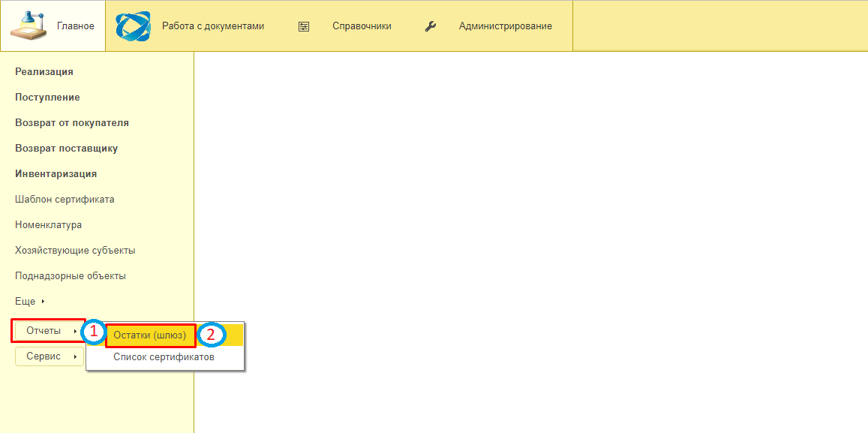Open Поднадзорные объекты

pyautogui.click(x=71, y=275)
